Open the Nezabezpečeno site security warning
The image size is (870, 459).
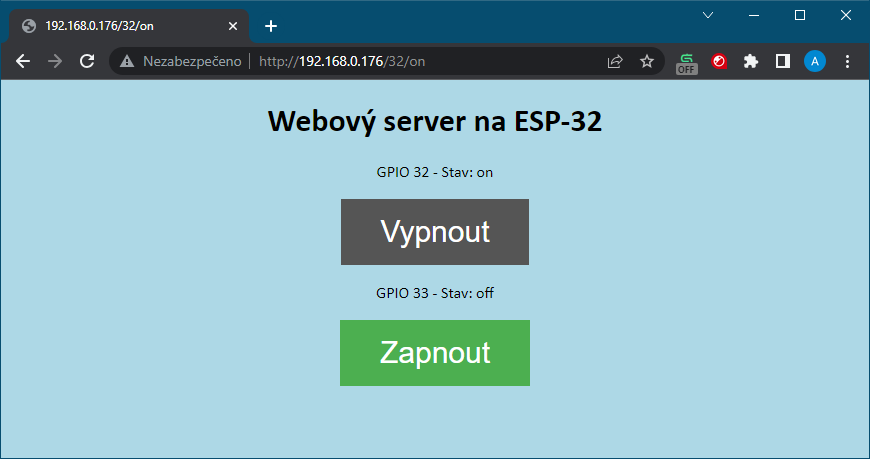click(x=181, y=61)
